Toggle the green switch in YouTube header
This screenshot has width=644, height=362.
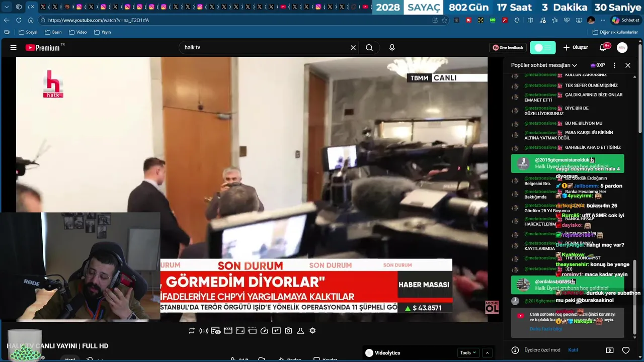pyautogui.click(x=543, y=48)
